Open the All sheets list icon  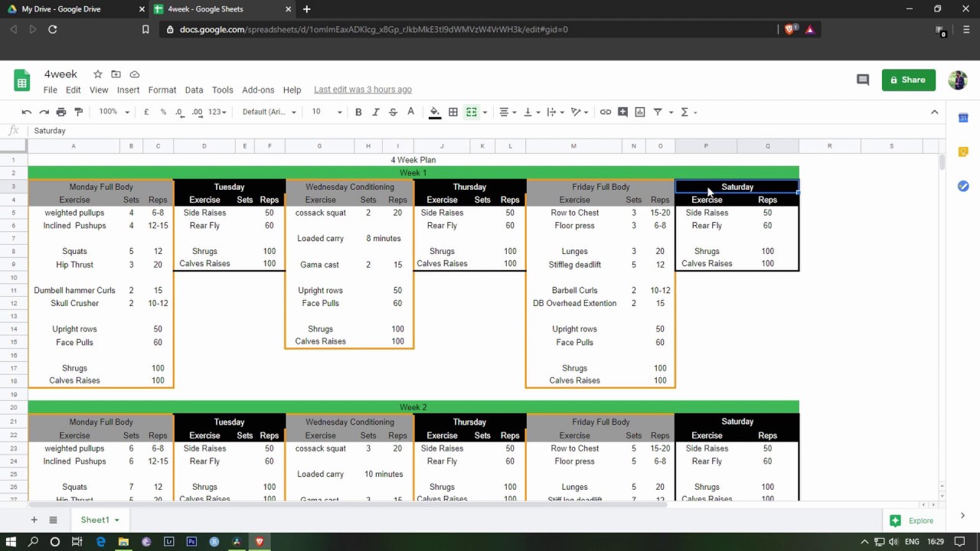[x=53, y=520]
